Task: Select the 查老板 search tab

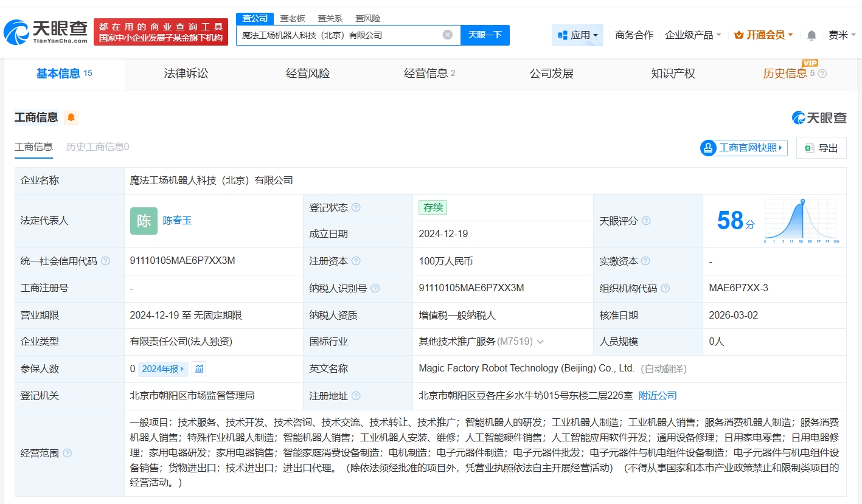Action: 293,18
